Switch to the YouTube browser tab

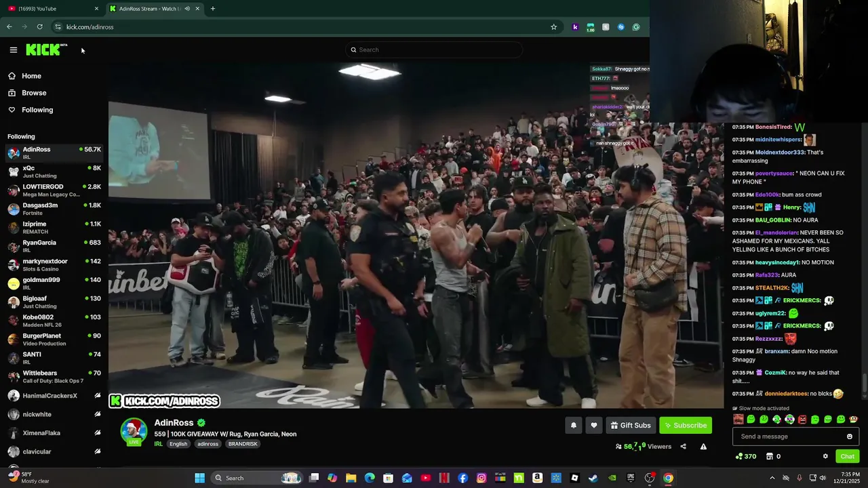(x=53, y=9)
